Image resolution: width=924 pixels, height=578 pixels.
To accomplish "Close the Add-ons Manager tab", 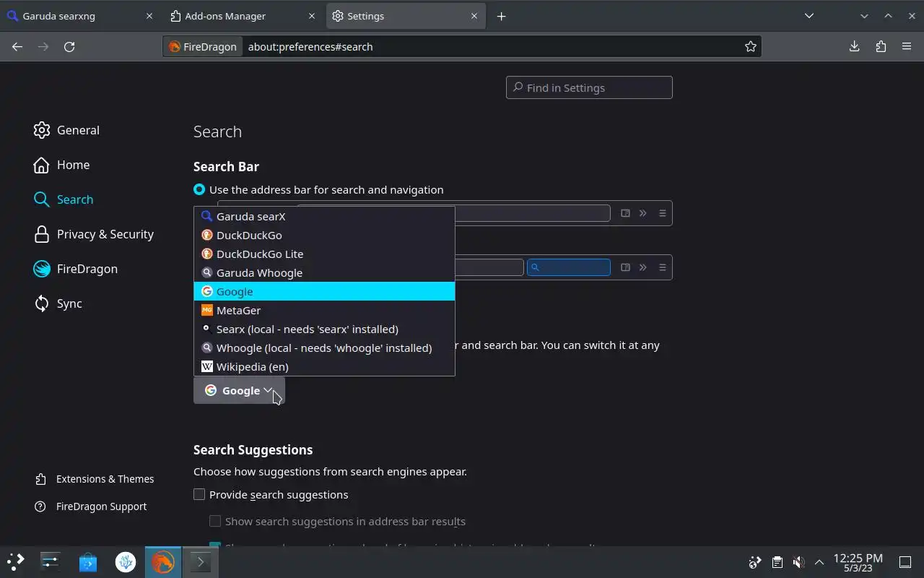I will (312, 16).
